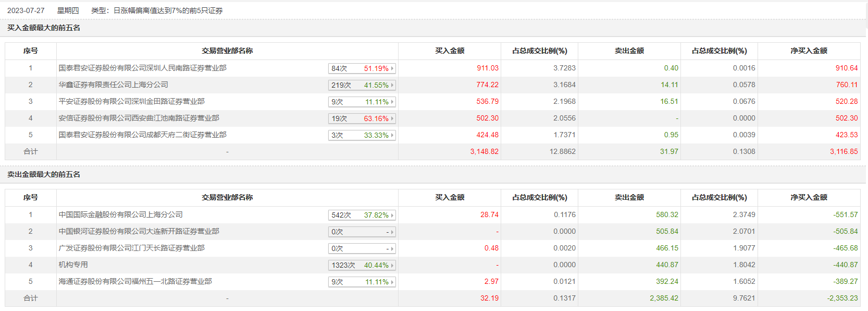The height and width of the screenshot is (311, 868).
Task: Open the 0次 box for 广发证券江门天长路
Action: pyautogui.click(x=362, y=248)
